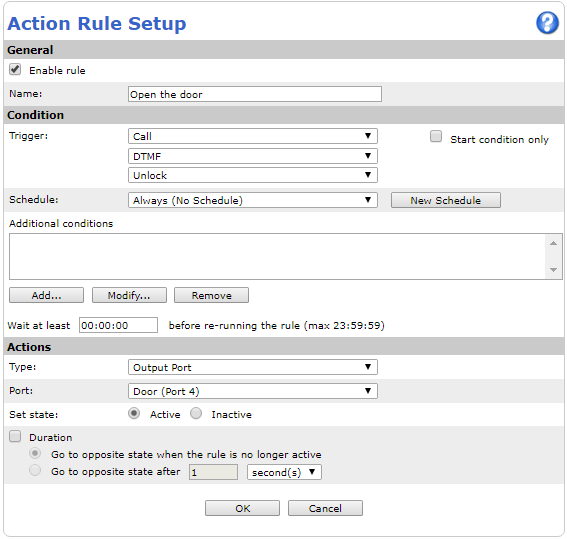
Task: Select Go to opposite state after option
Action: point(35,470)
